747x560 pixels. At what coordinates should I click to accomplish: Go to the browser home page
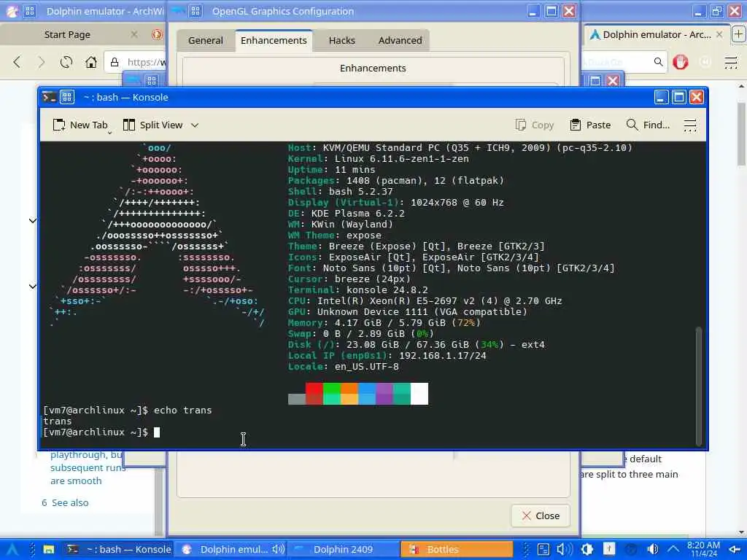91,62
